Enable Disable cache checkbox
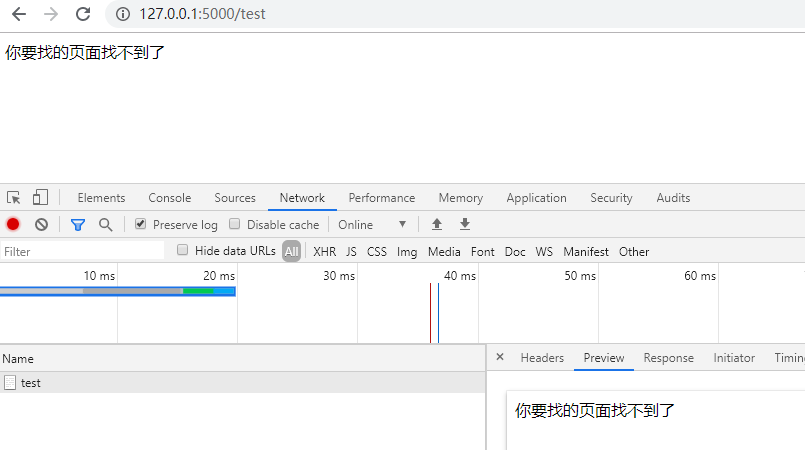 pos(234,224)
